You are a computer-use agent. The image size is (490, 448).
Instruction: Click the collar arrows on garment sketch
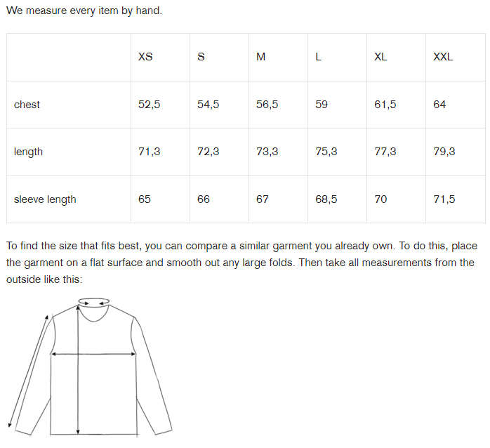pyautogui.click(x=94, y=303)
